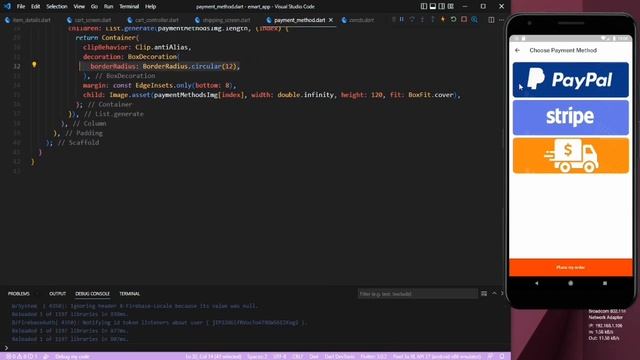Toggle bottom panel layout icon

tap(433, 7)
